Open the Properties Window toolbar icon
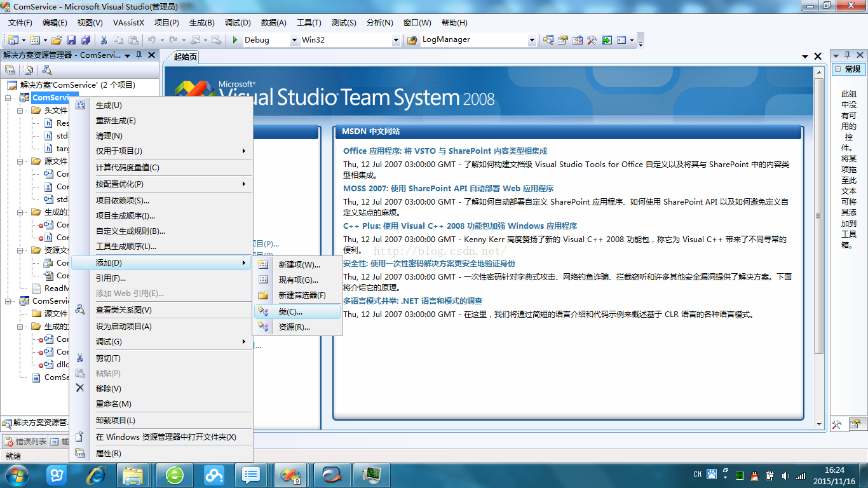868x488 pixels. point(563,40)
